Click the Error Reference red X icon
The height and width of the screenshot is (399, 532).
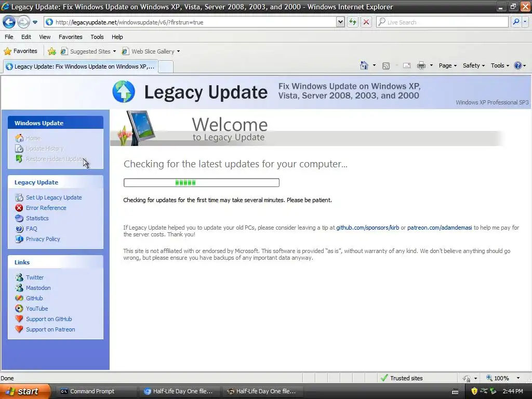pyautogui.click(x=19, y=208)
